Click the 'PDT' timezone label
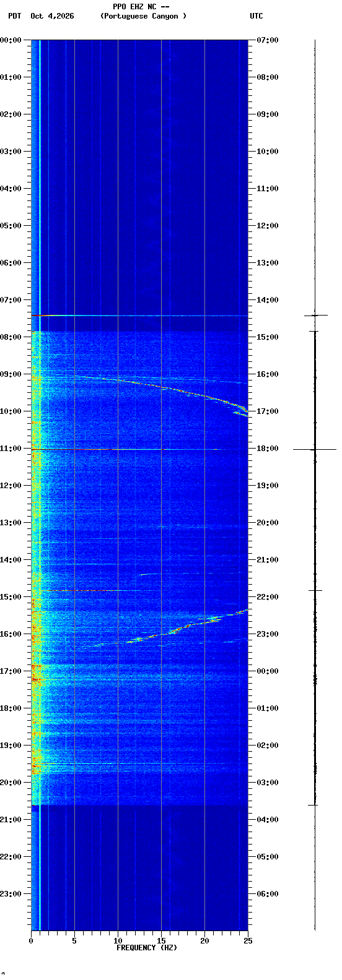 tap(15, 16)
